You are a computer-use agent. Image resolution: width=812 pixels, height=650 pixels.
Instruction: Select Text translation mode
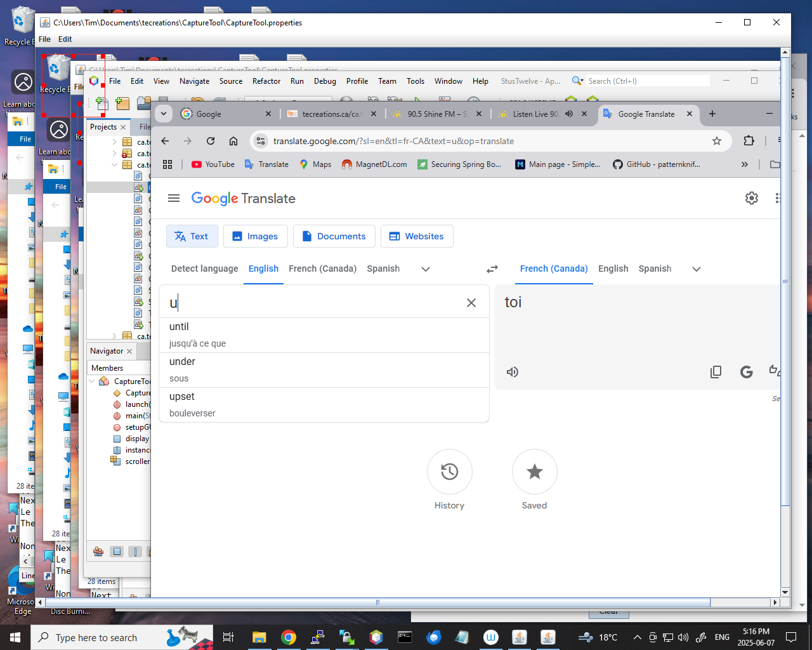(192, 236)
